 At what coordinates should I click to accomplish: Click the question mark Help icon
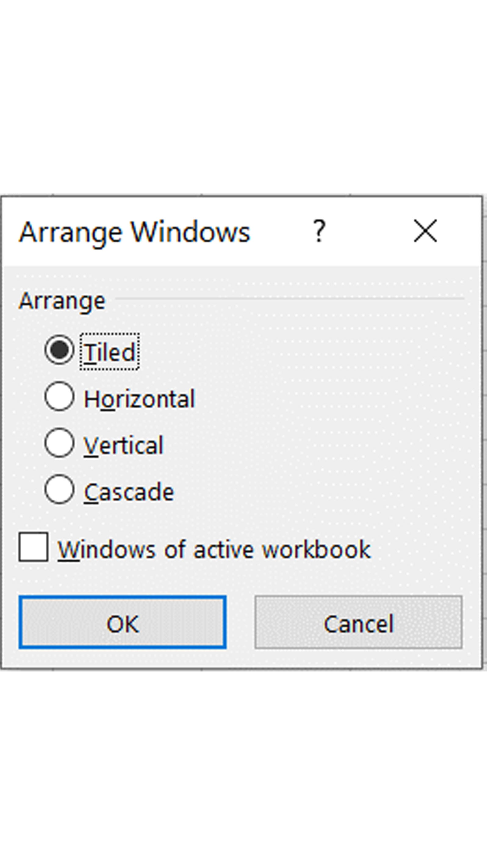point(319,231)
